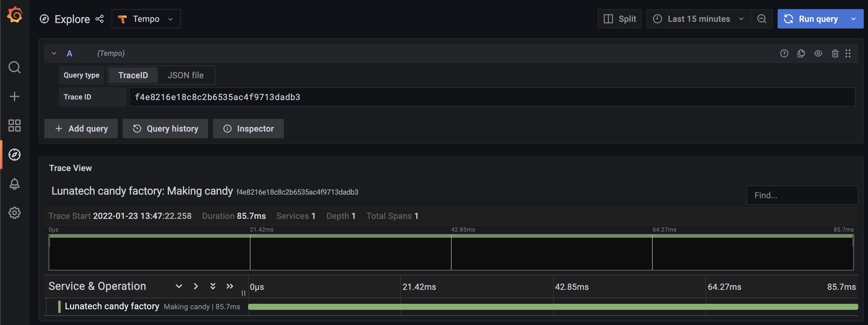The image size is (868, 325).
Task: Zoom out the time range
Action: point(762,19)
